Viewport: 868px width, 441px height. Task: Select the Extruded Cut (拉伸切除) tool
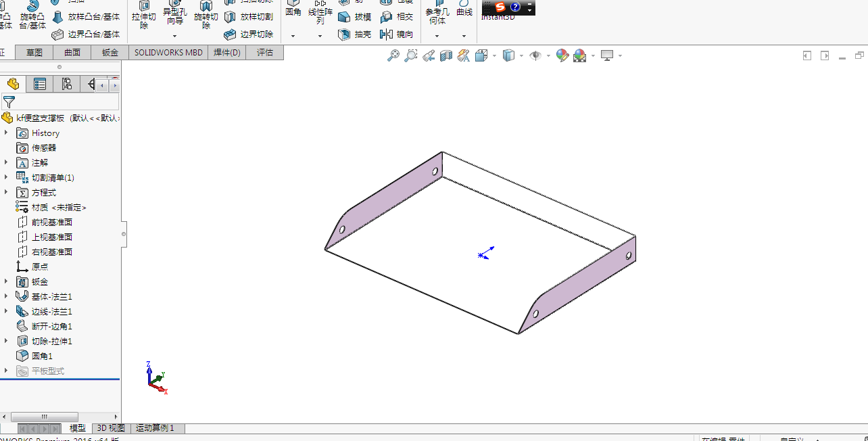pyautogui.click(x=144, y=15)
